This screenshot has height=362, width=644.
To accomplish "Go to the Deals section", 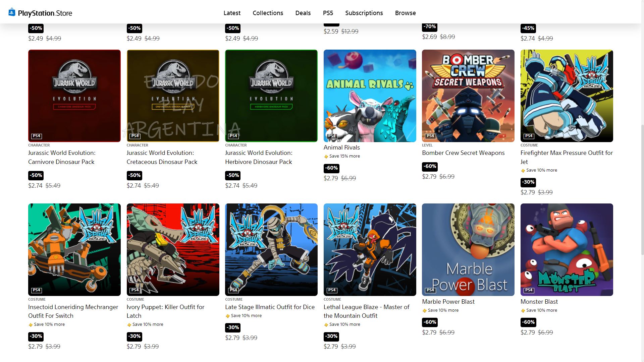I will tap(303, 13).
